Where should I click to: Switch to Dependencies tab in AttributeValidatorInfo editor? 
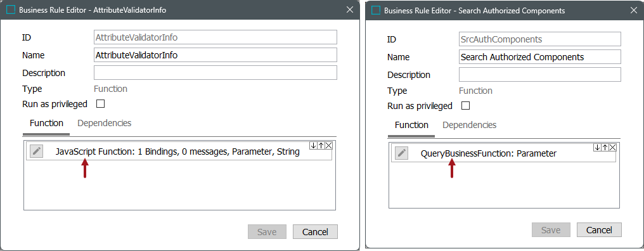click(x=105, y=123)
